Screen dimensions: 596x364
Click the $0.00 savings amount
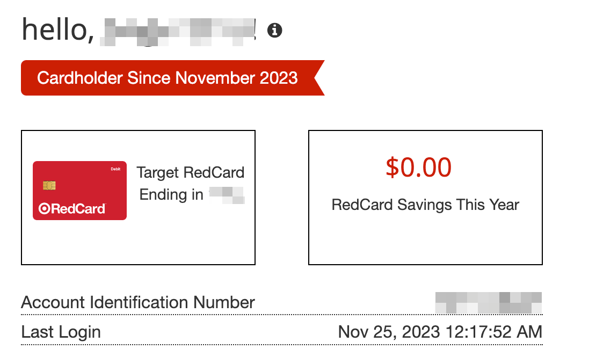click(x=418, y=168)
